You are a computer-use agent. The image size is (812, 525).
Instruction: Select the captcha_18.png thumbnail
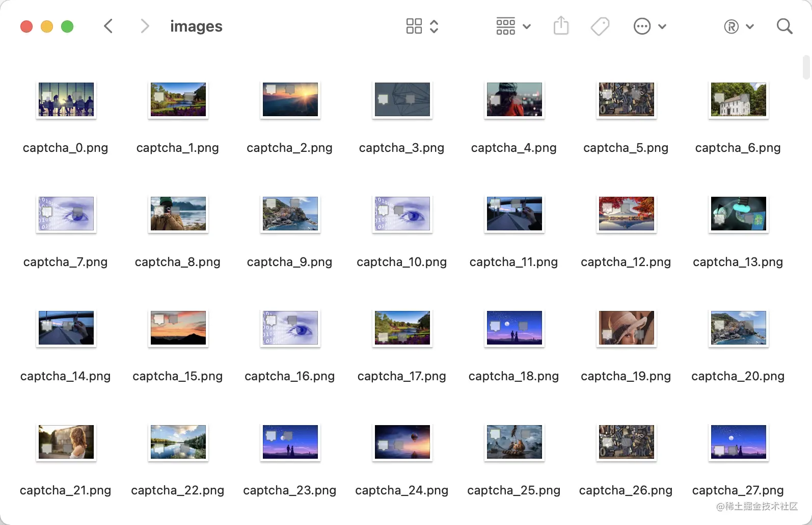point(515,328)
